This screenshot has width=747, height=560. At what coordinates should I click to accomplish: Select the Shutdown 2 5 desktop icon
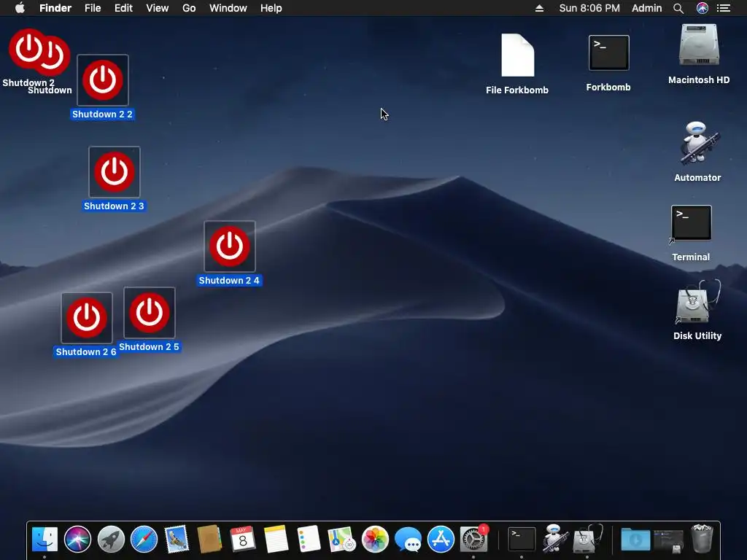tap(149, 313)
